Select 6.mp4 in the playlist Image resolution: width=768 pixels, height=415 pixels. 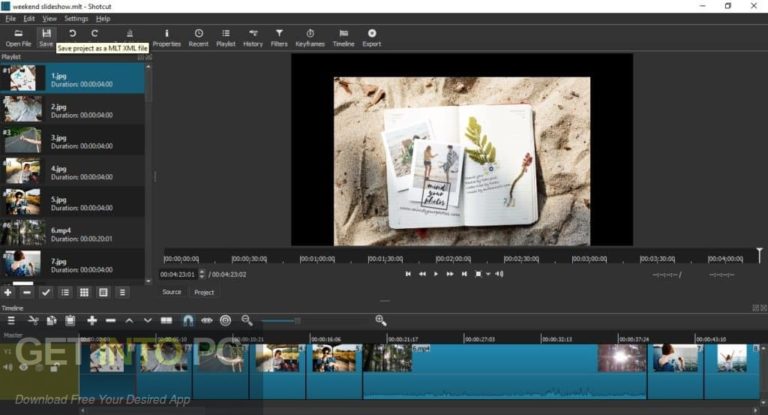click(72, 234)
